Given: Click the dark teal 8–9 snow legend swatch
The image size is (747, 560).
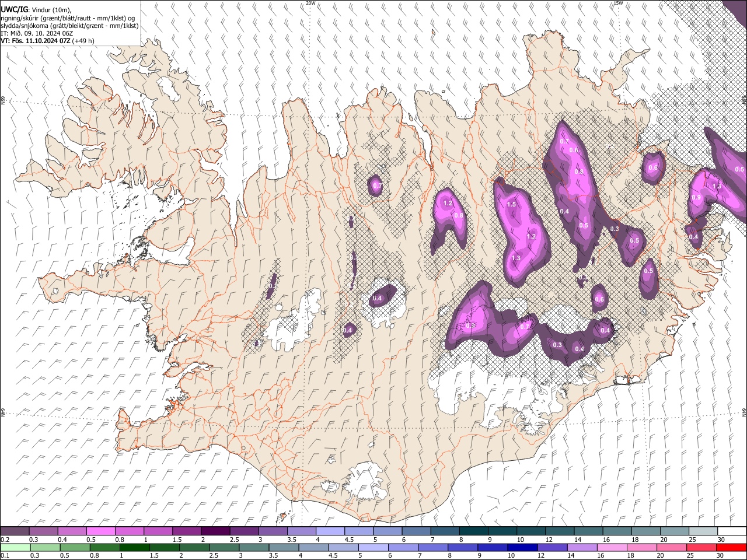Looking at the screenshot, I should [x=473, y=531].
